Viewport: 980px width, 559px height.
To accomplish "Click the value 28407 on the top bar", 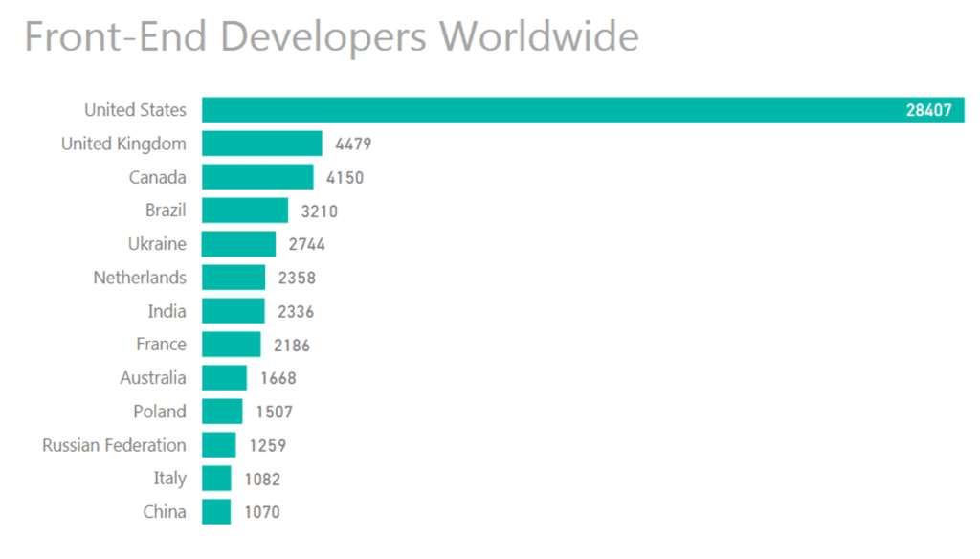I will (x=931, y=109).
